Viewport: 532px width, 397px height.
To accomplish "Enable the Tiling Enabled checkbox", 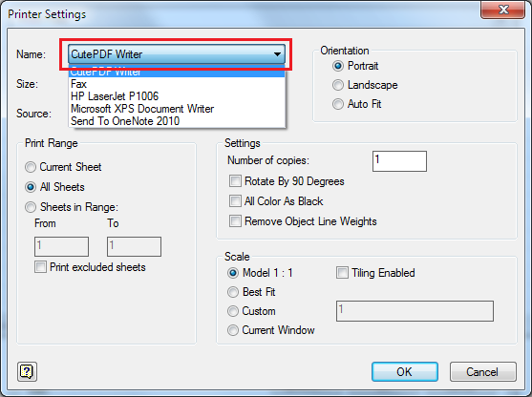I will pyautogui.click(x=342, y=273).
